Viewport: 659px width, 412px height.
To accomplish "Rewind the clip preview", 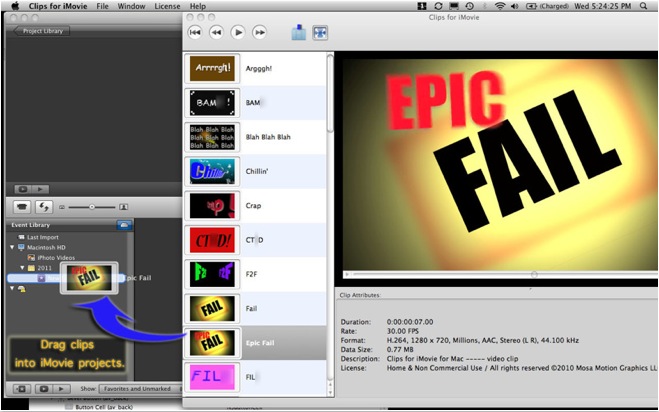I will [x=216, y=32].
